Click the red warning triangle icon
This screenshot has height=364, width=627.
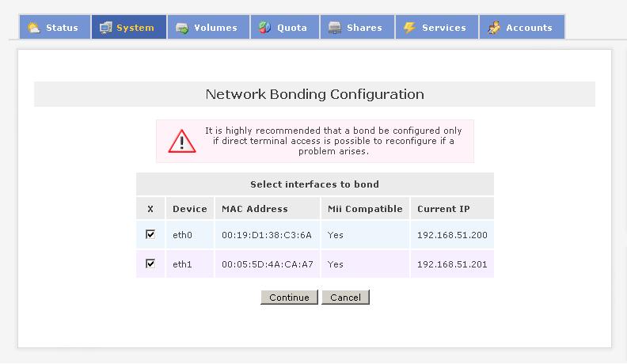pos(181,141)
